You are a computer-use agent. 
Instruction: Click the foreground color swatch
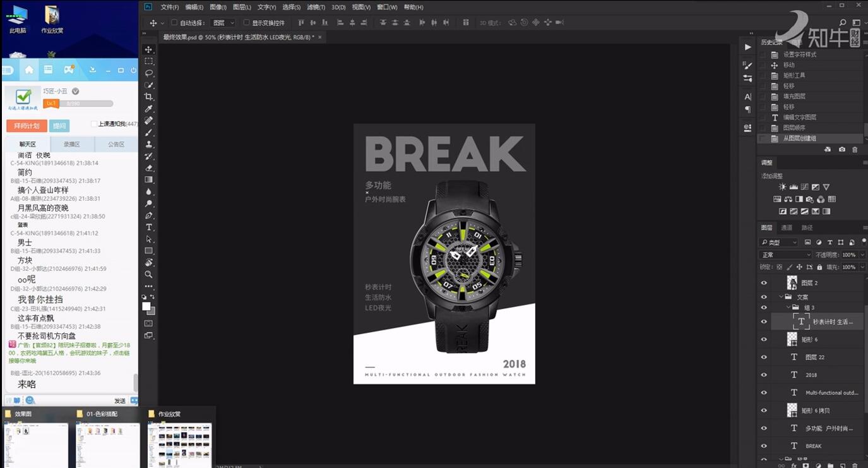146,306
